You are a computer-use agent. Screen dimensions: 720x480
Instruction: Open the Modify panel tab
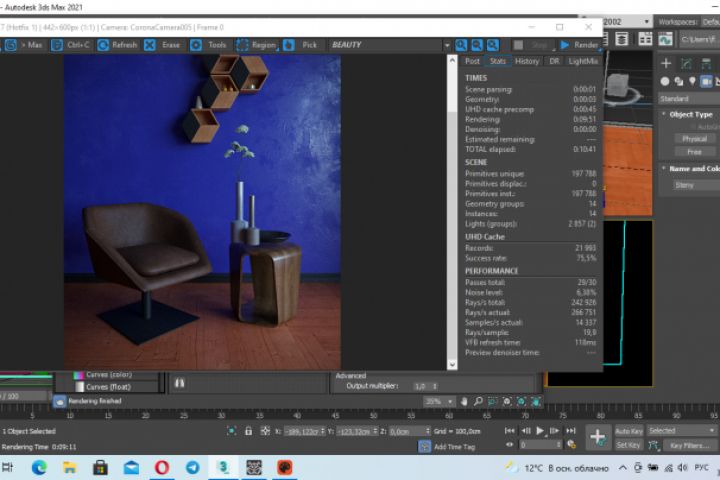click(686, 63)
